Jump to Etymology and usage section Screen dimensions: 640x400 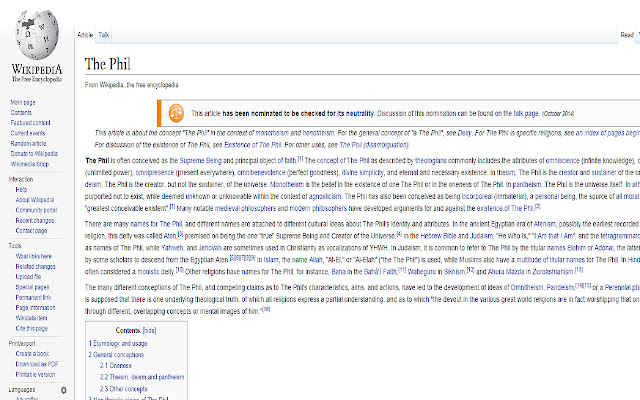[x=118, y=344]
